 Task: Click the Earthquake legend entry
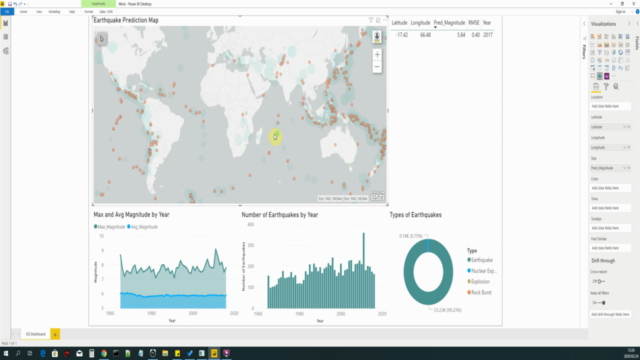[480, 260]
